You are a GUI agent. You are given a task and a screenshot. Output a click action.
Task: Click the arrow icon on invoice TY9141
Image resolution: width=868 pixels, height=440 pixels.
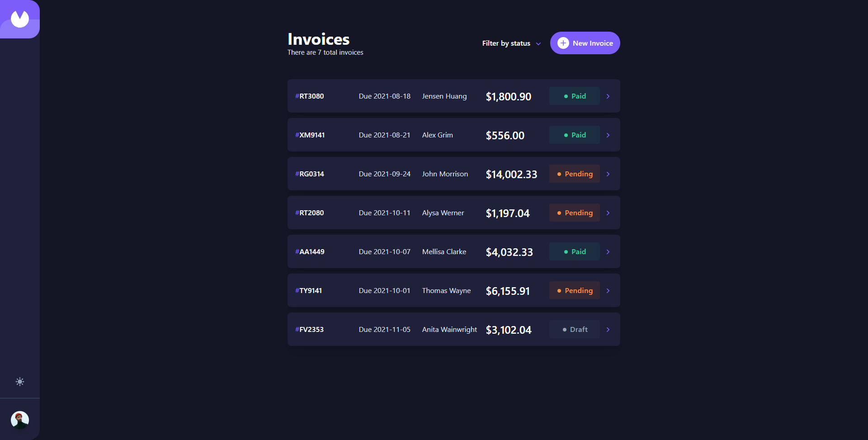(x=608, y=290)
